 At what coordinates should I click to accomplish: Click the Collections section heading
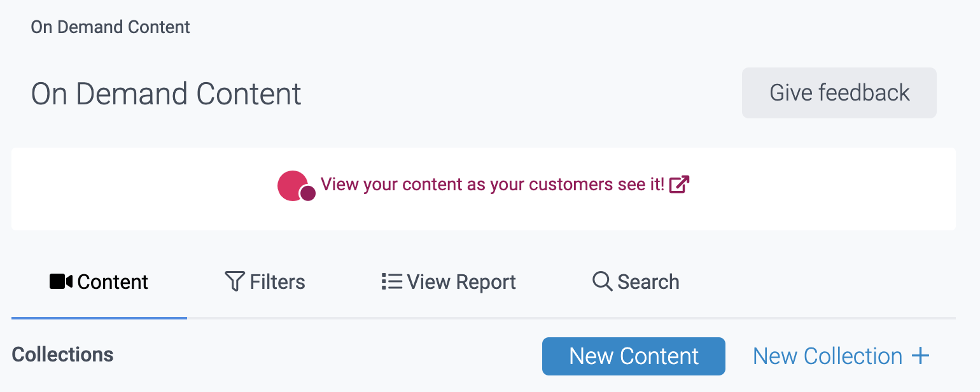coord(62,354)
